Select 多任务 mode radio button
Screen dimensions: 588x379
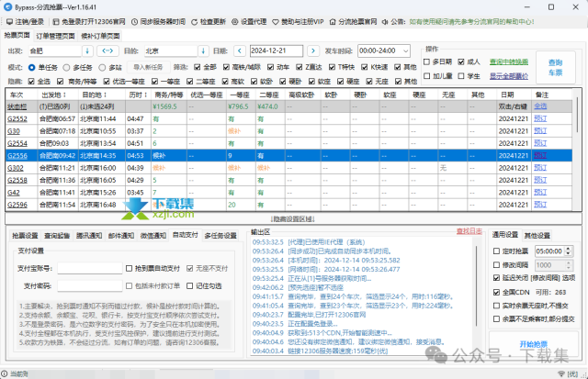pyautogui.click(x=66, y=67)
